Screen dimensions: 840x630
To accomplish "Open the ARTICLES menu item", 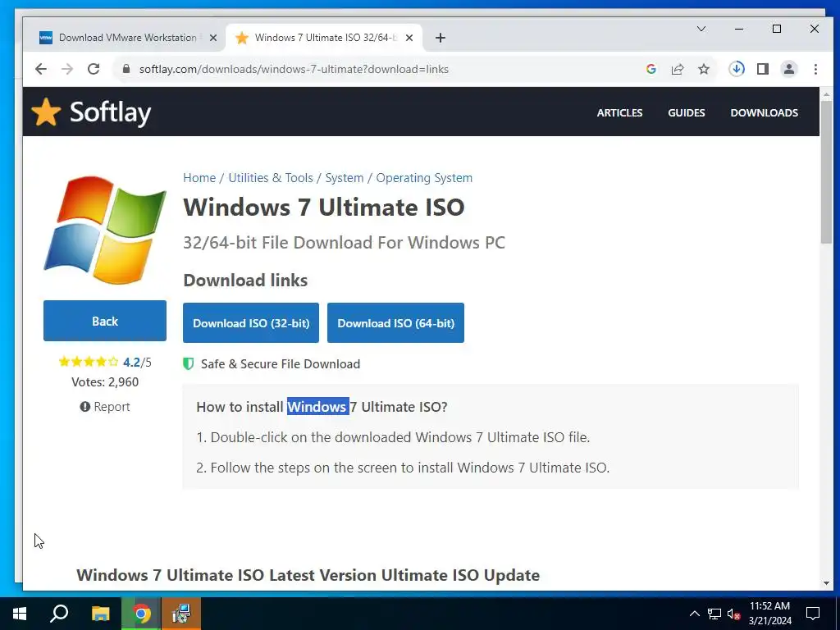I will 620,112.
